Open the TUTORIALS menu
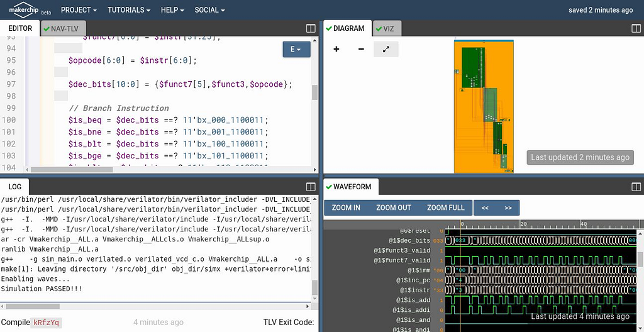Screen dimensions: 644x332 coord(129,10)
